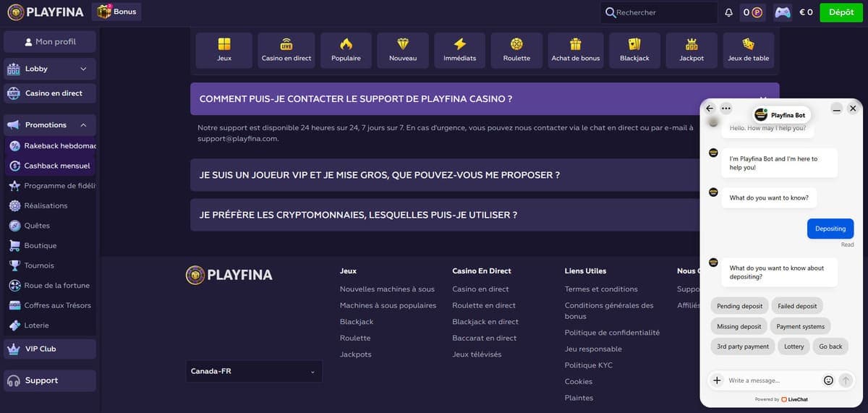Image resolution: width=868 pixels, height=413 pixels.
Task: Open the chat more-options ellipsis menu
Action: click(726, 108)
